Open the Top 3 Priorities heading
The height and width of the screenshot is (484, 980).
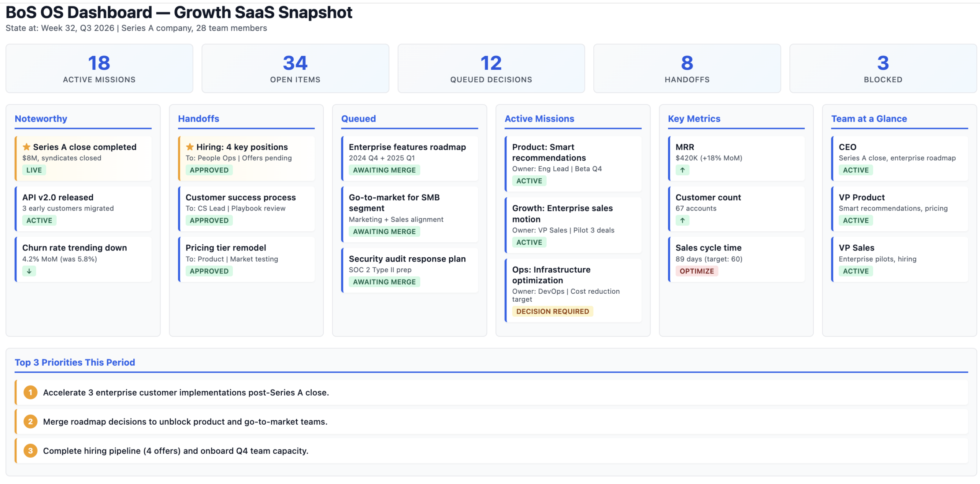pyautogui.click(x=75, y=362)
